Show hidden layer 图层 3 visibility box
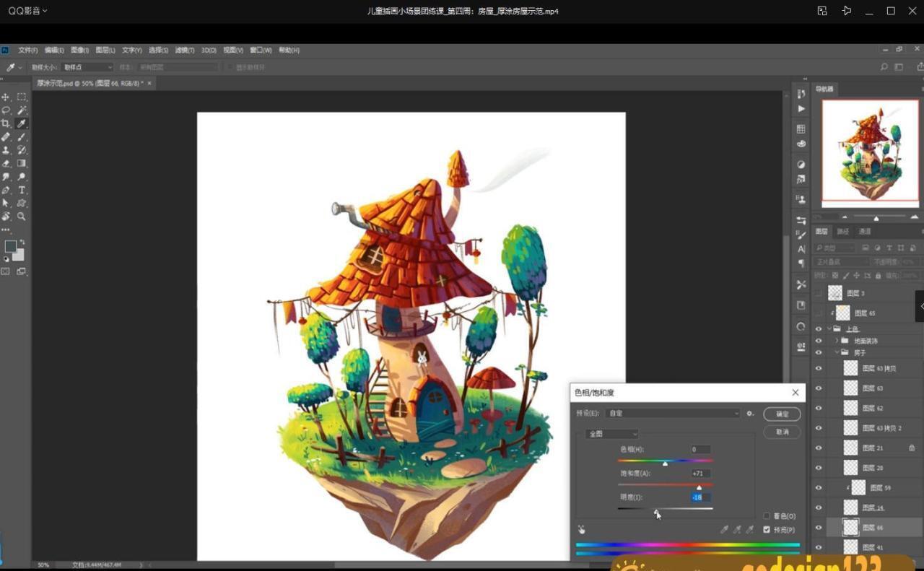This screenshot has height=571, width=924. point(819,293)
